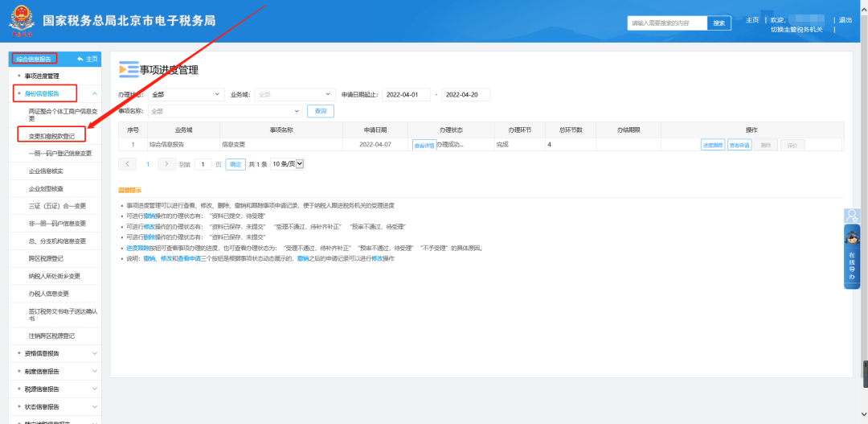Image resolution: width=868 pixels, height=424 pixels.
Task: Open the 办理状态 dropdown showing 全部
Action: click(x=186, y=95)
